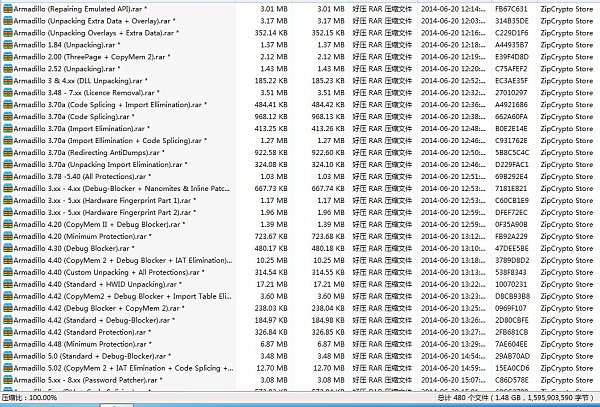600x407 pixels.
Task: Click CRC value E39F4D8D
Action: click(512, 57)
